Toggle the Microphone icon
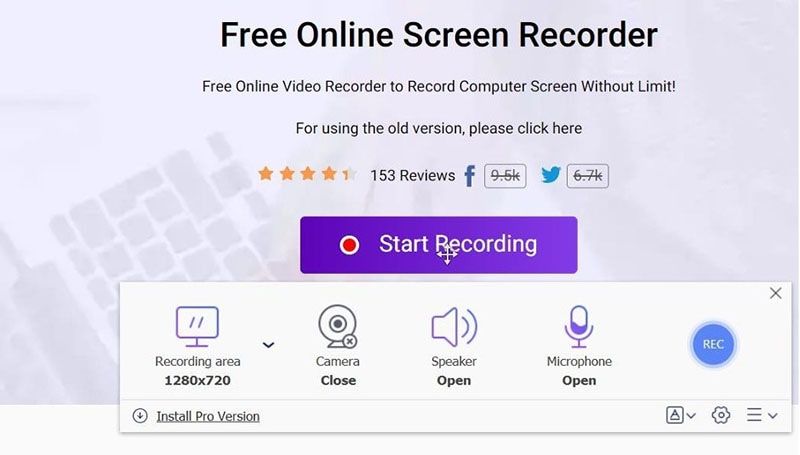 tap(579, 326)
